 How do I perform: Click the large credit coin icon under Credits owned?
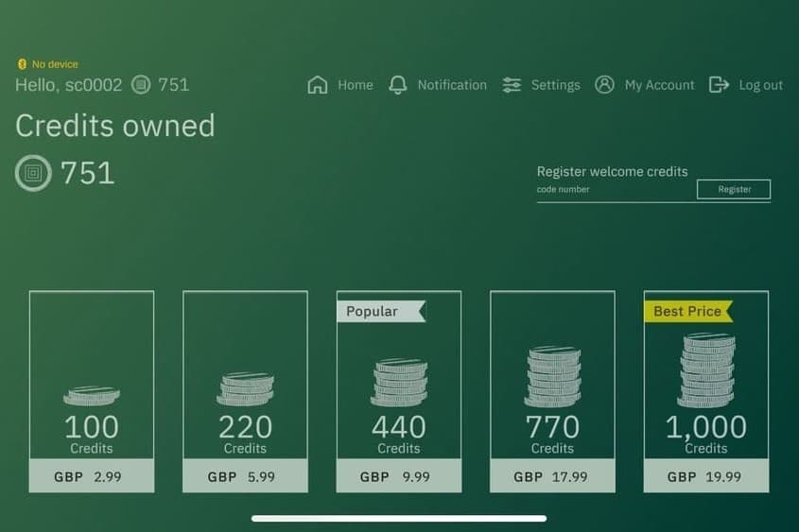click(33, 173)
